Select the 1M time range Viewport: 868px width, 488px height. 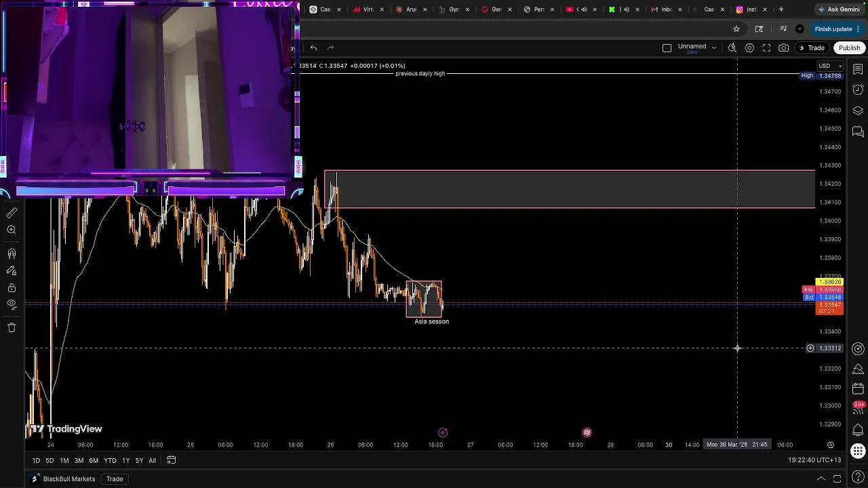point(64,460)
